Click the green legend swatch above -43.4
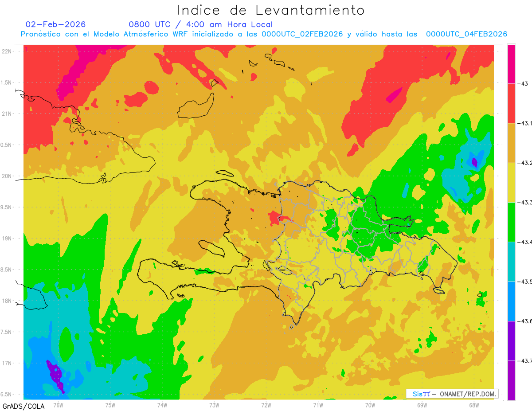 pos(511,222)
